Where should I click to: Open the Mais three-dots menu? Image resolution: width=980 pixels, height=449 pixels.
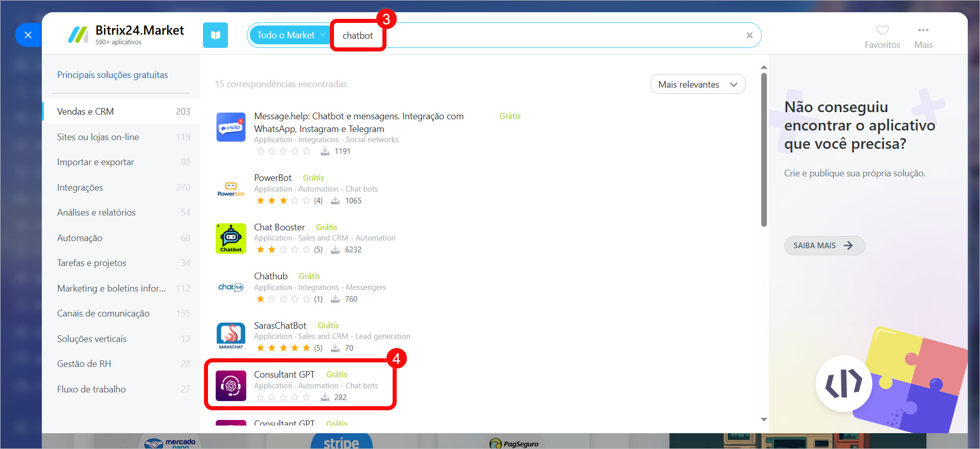coord(923,37)
